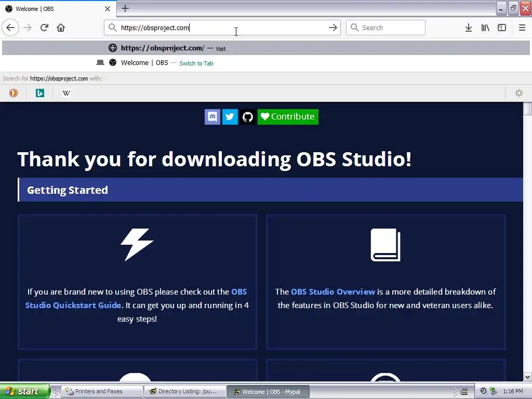Open a new browser tab
This screenshot has width=532, height=399.
[125, 8]
